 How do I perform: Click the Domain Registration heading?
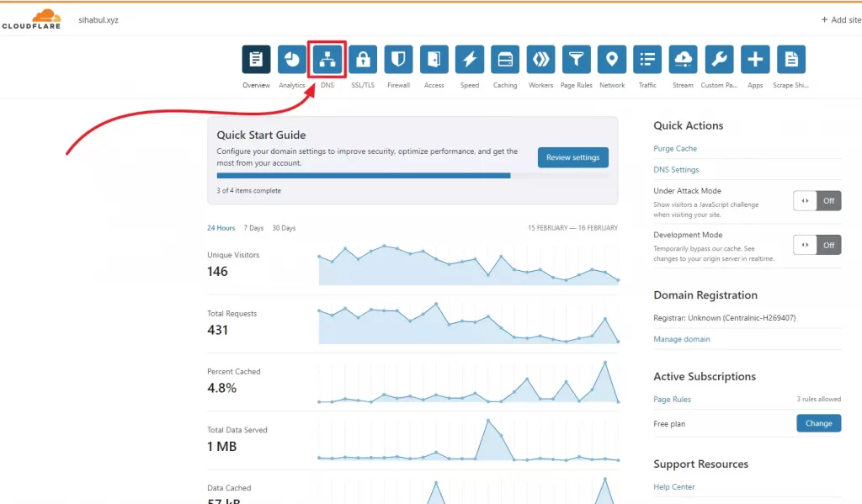tap(705, 295)
